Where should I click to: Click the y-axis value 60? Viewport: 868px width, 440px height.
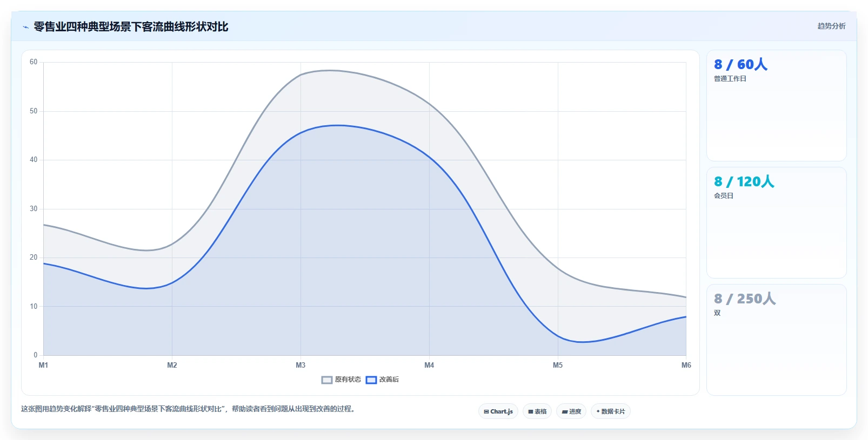pyautogui.click(x=34, y=62)
